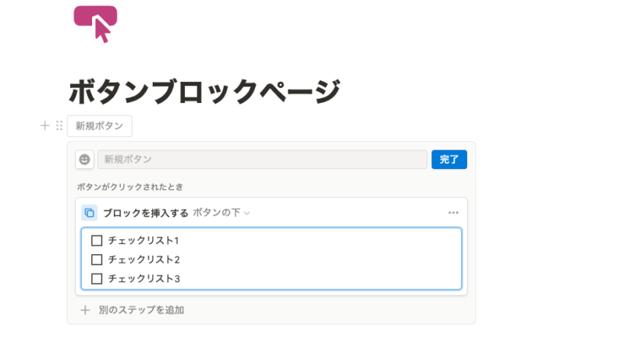Image resolution: width=624 pixels, height=364 pixels.
Task: Click the 別のステップを追加 label
Action: tap(141, 310)
